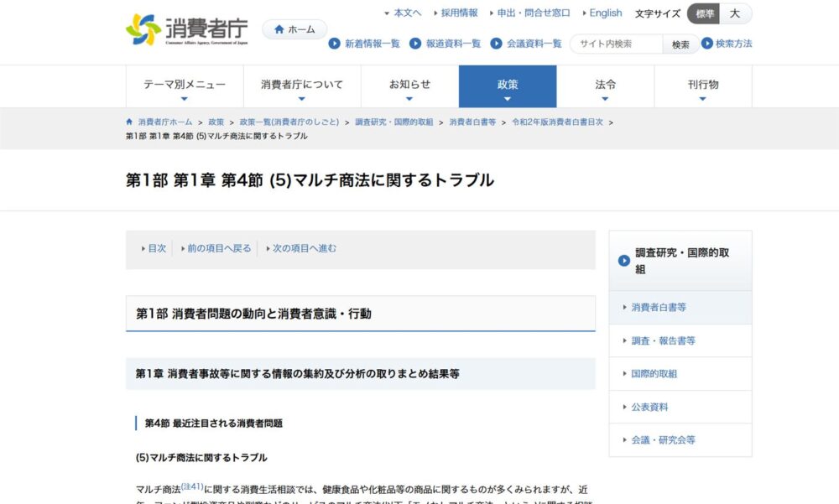Open the ホーム home button

coord(294,29)
